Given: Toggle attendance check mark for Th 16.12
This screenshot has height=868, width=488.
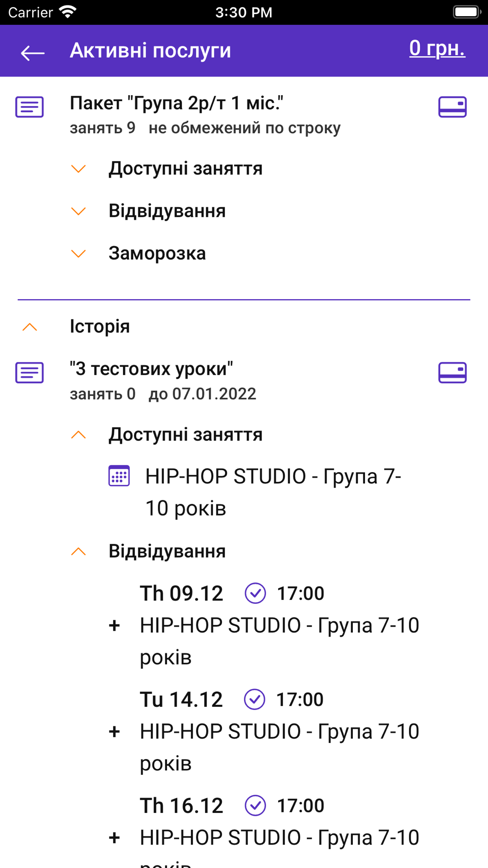Looking at the screenshot, I should point(255,806).
